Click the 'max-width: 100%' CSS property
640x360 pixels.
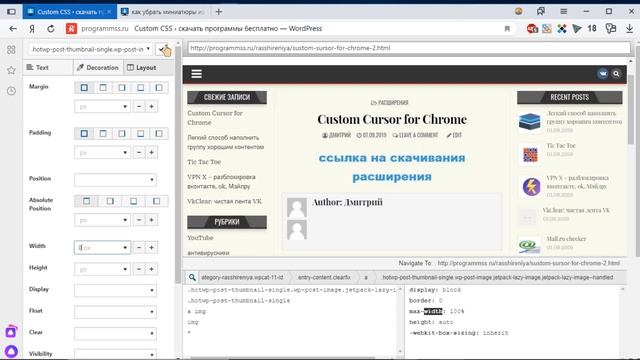coord(436,311)
